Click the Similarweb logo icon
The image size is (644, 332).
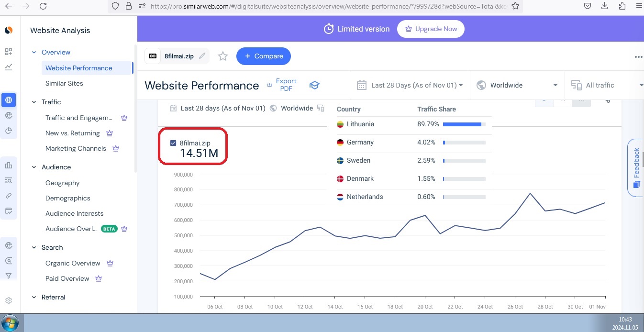pyautogui.click(x=9, y=30)
